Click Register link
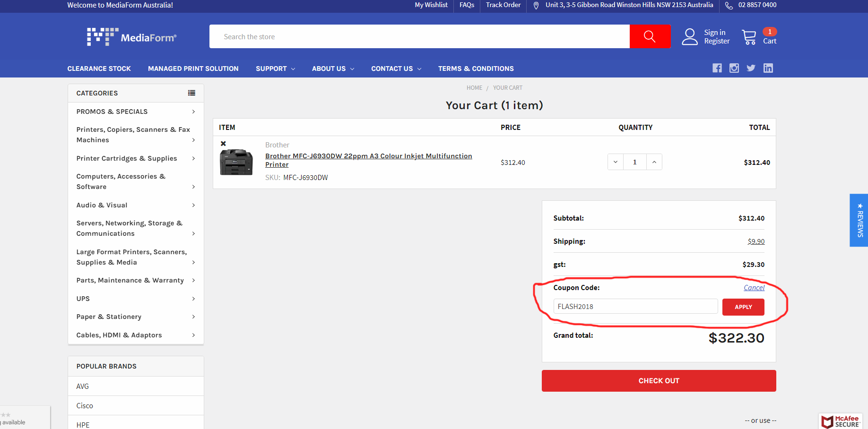The width and height of the screenshot is (868, 429). click(x=717, y=41)
